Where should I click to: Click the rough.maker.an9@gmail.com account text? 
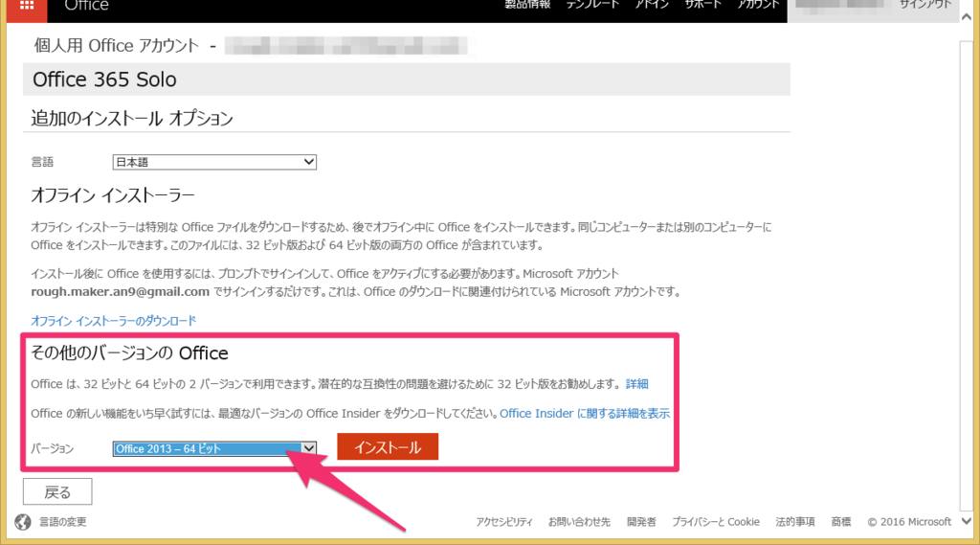[x=120, y=291]
